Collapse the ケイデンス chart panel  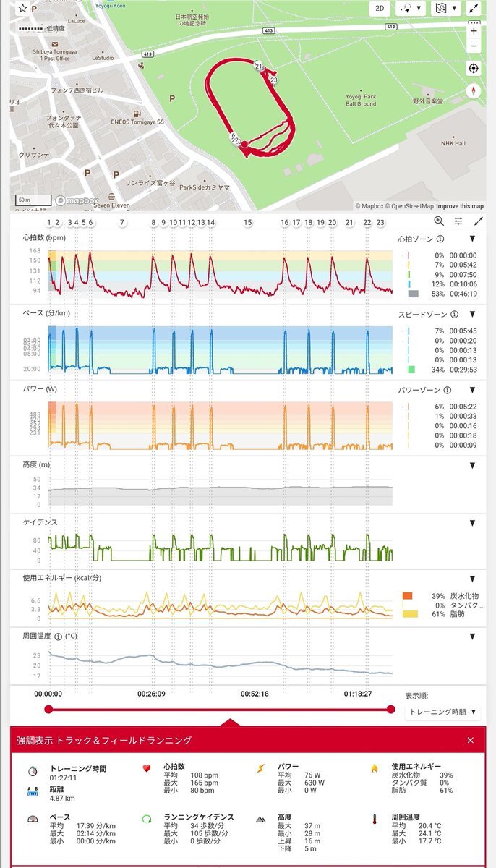point(473,522)
